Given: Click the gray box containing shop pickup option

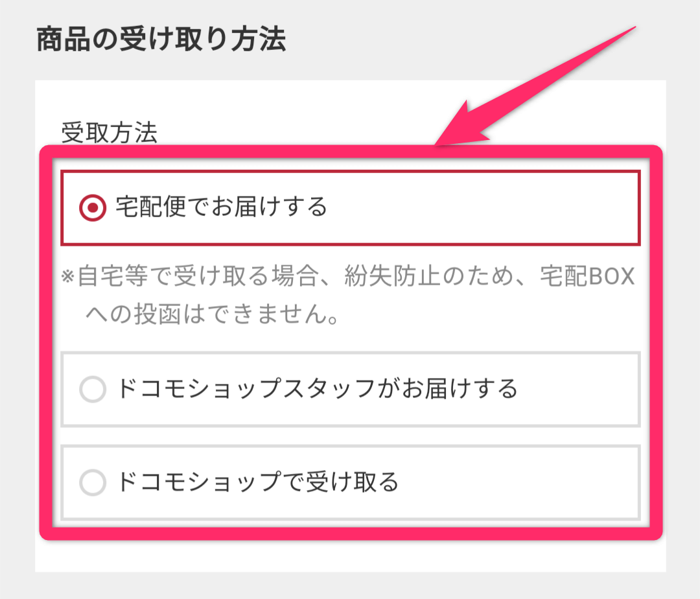Looking at the screenshot, I should [x=350, y=483].
